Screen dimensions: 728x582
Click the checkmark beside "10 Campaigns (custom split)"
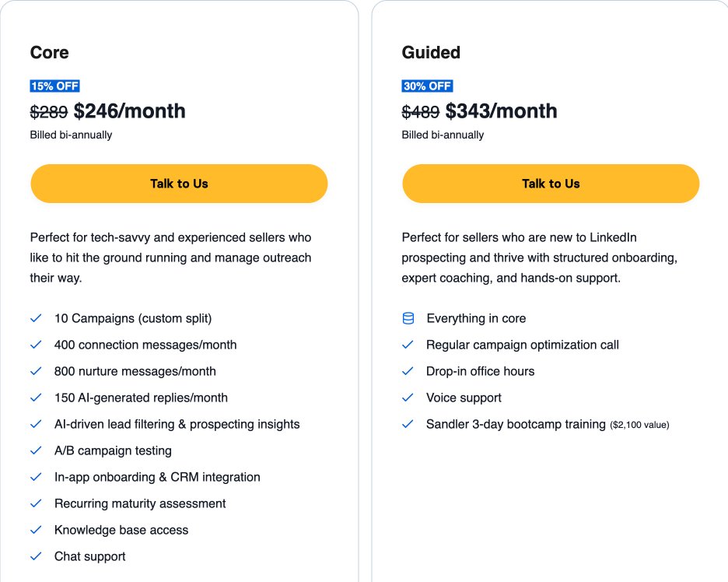click(x=35, y=318)
